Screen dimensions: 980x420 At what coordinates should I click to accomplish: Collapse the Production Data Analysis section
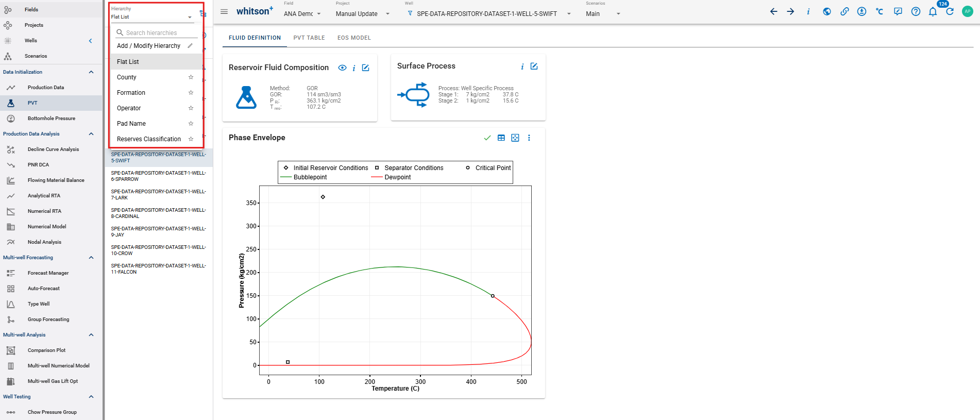point(91,134)
